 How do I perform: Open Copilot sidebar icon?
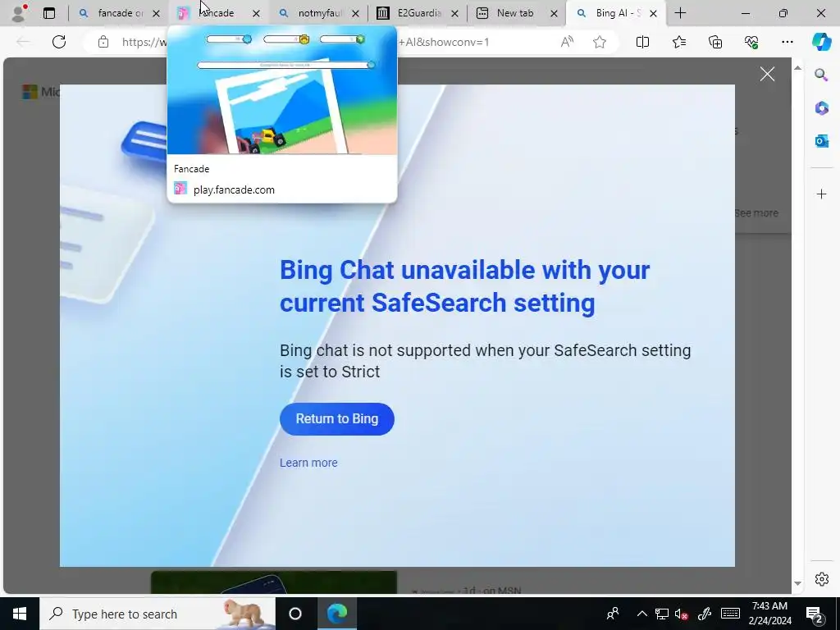point(821,42)
